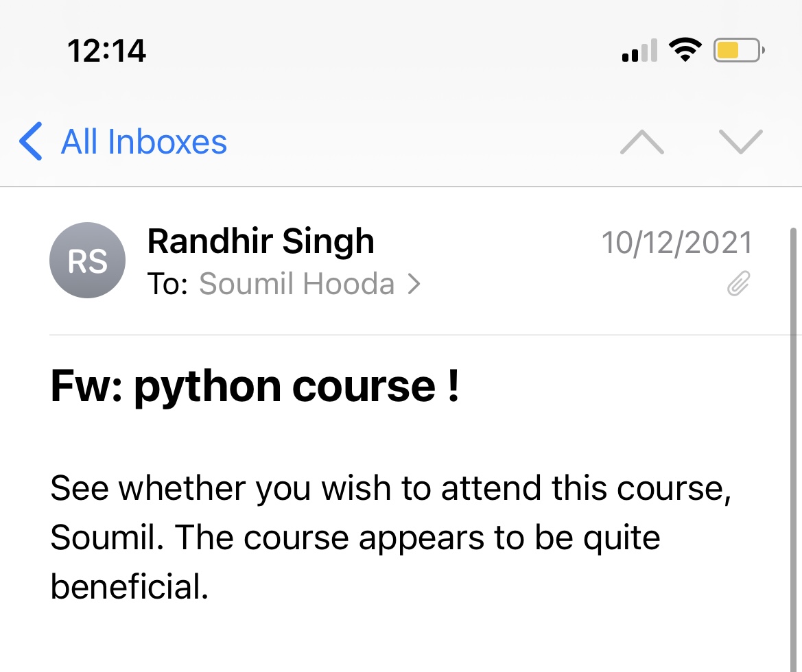The height and width of the screenshot is (672, 802).
Task: Tap the subject "Fw: python course !"
Action: point(255,385)
